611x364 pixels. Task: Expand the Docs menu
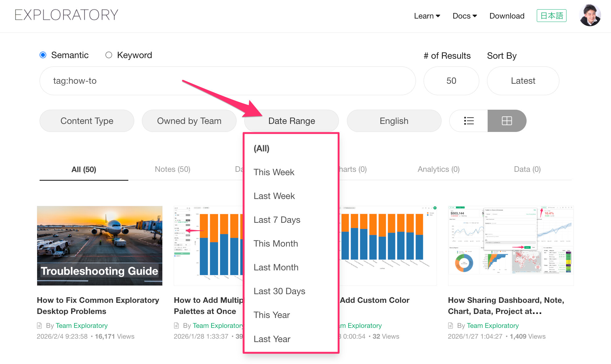coord(464,16)
